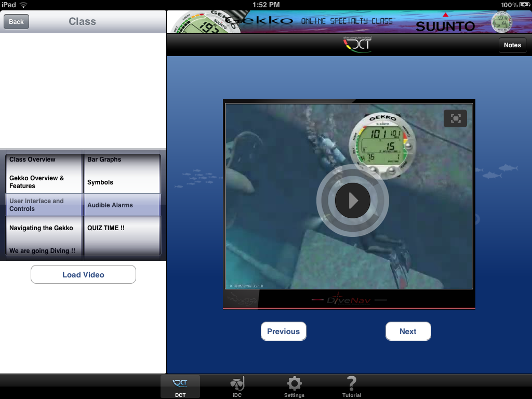Tap the DiveNav logo below the video
Screen dimensions: 532x399
point(349,300)
